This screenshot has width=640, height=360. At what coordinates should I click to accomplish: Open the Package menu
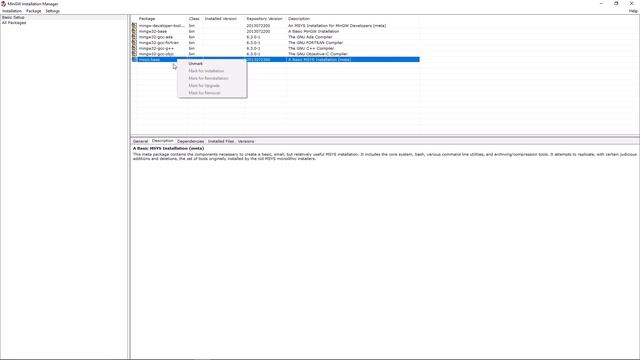click(x=33, y=11)
